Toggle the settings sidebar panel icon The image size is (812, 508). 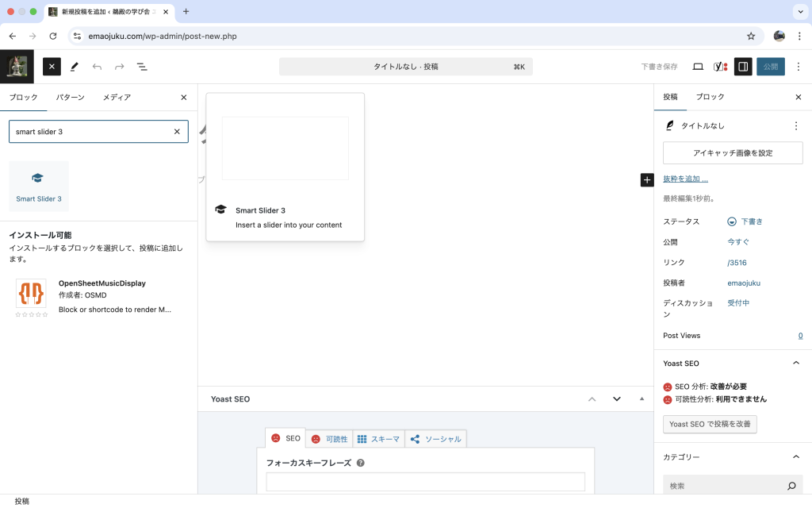(x=743, y=67)
